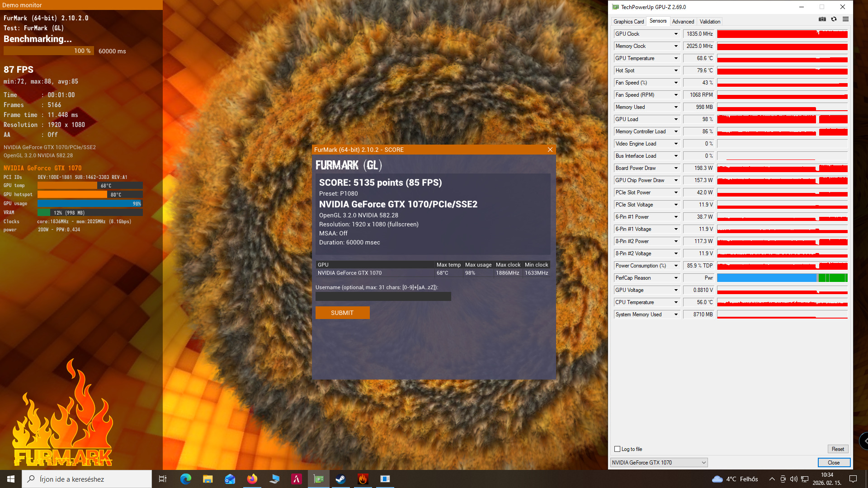Click the GPU-Z taskbar icon

(x=319, y=479)
